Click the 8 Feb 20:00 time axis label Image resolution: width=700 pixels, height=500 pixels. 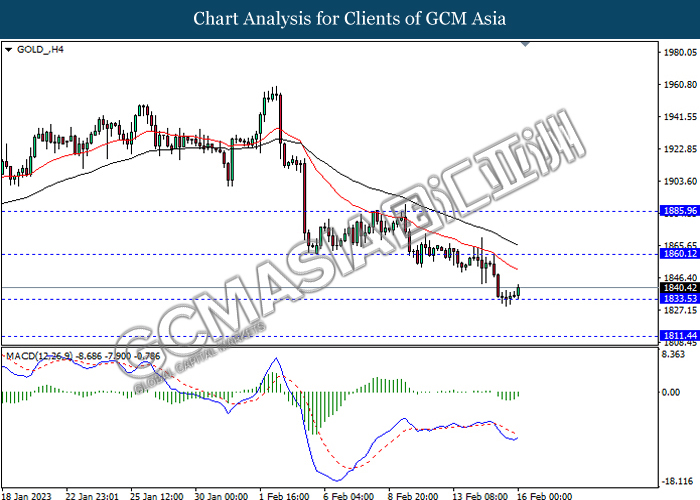pos(413,496)
